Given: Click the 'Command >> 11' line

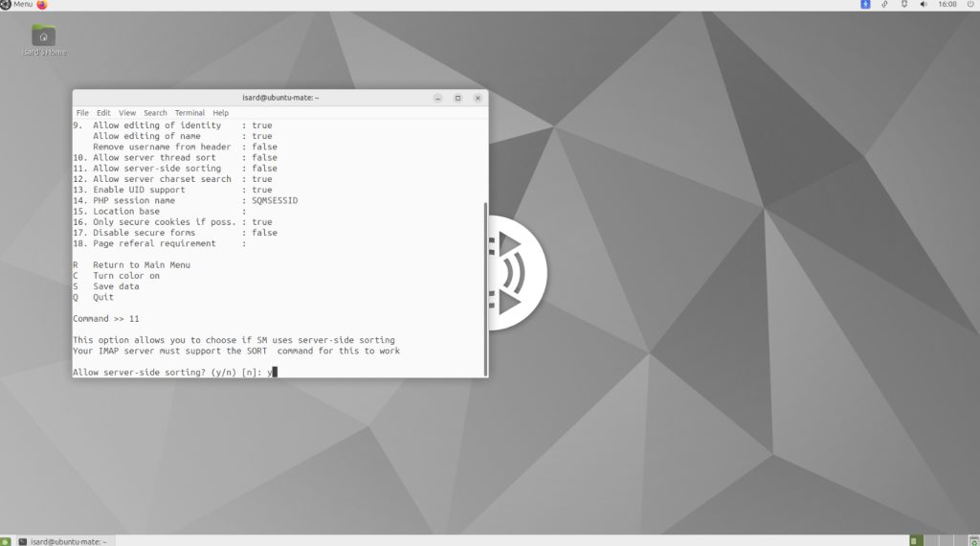Looking at the screenshot, I should [x=105, y=319].
